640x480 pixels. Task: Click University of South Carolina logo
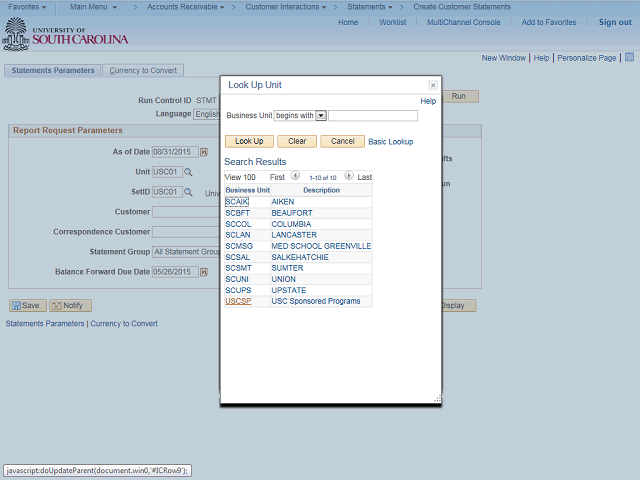tap(65, 35)
